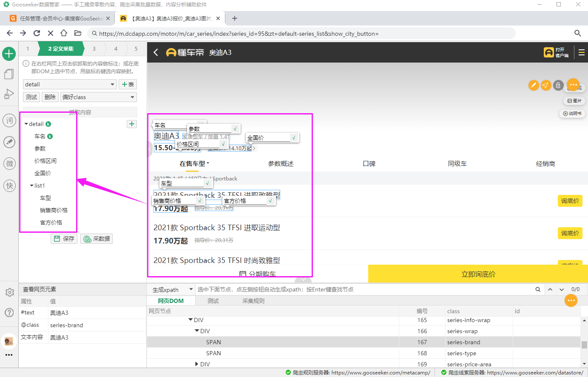Click the gray lock icon on webpage
This screenshot has height=377, width=588.
tap(558, 85)
